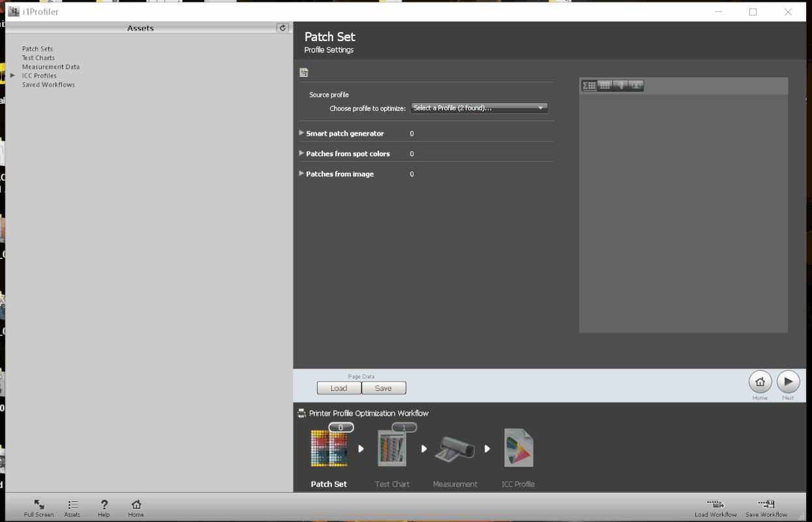Proceed to the Next workflow step
This screenshot has height=522, width=812.
[788, 382]
